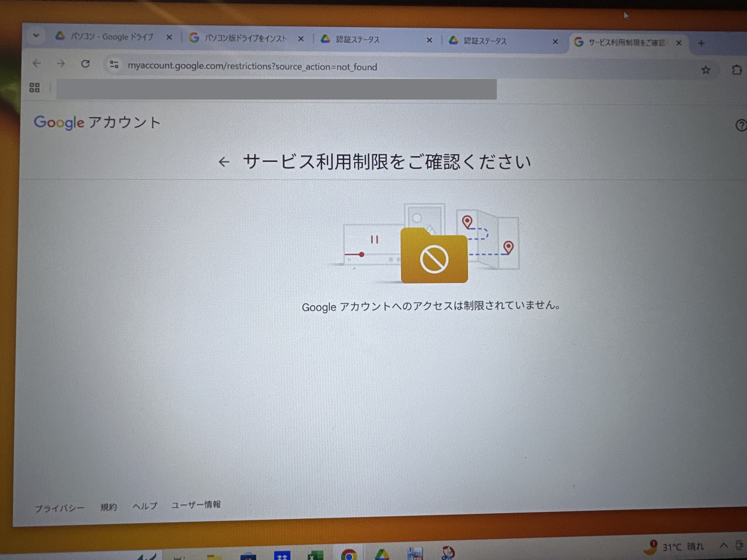
Task: View site information icon in address bar
Action: (x=114, y=65)
